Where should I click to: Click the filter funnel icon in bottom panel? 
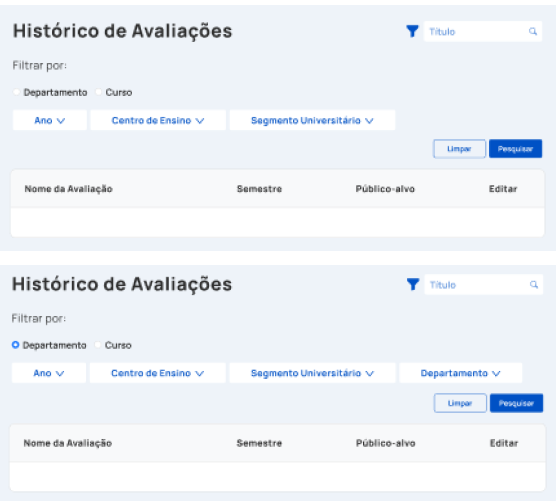click(413, 284)
